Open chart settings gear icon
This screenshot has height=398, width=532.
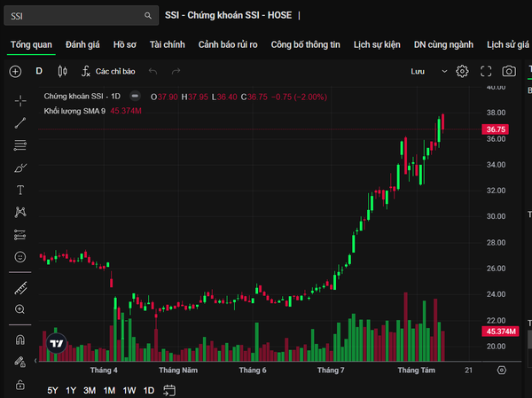(x=462, y=71)
